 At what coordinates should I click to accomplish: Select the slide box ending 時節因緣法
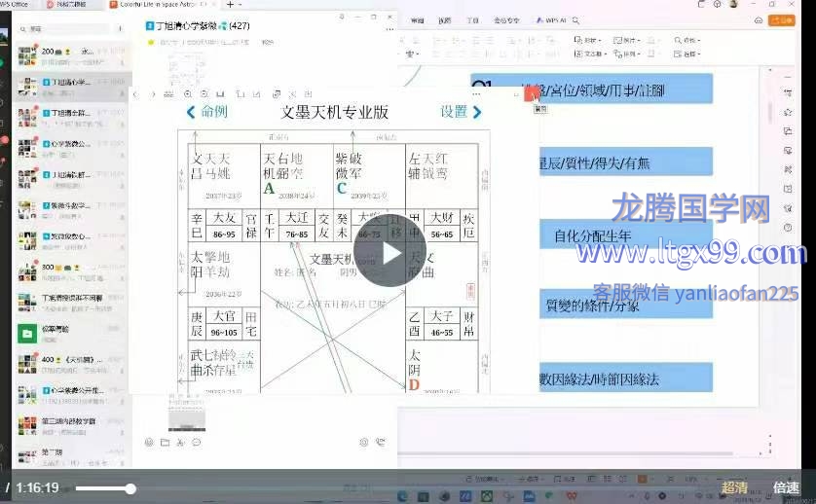[x=626, y=378]
